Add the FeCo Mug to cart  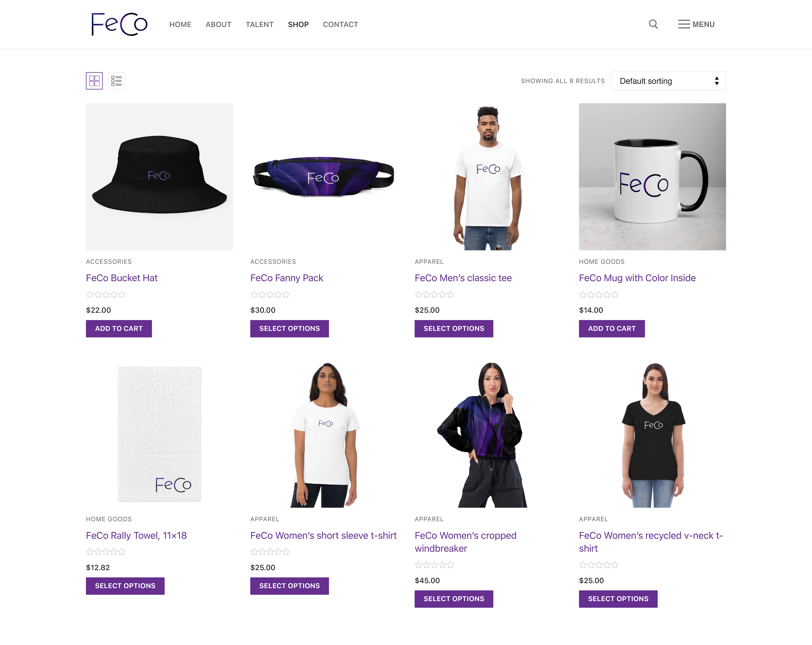tap(612, 329)
